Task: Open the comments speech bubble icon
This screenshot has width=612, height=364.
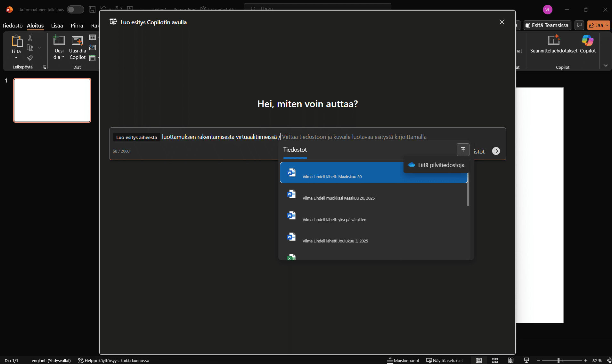Action: [579, 25]
